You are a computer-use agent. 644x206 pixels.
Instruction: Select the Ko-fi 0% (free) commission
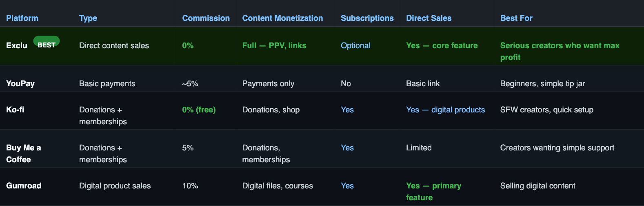tap(199, 110)
